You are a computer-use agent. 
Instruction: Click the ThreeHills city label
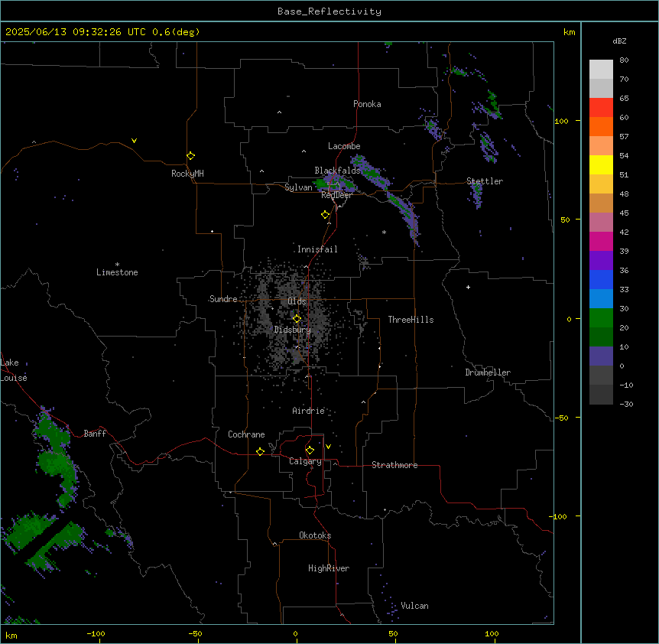pos(411,320)
